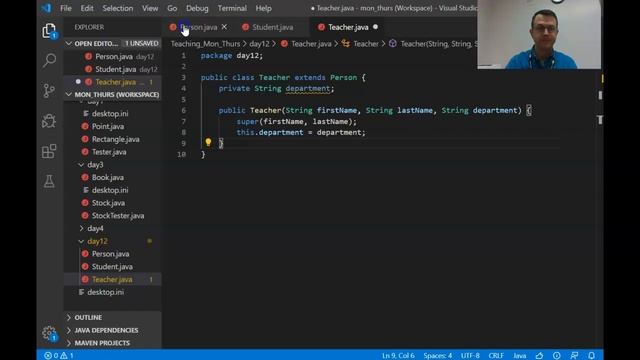
Task: Click day12 breadcrumb segment
Action: (x=259, y=44)
